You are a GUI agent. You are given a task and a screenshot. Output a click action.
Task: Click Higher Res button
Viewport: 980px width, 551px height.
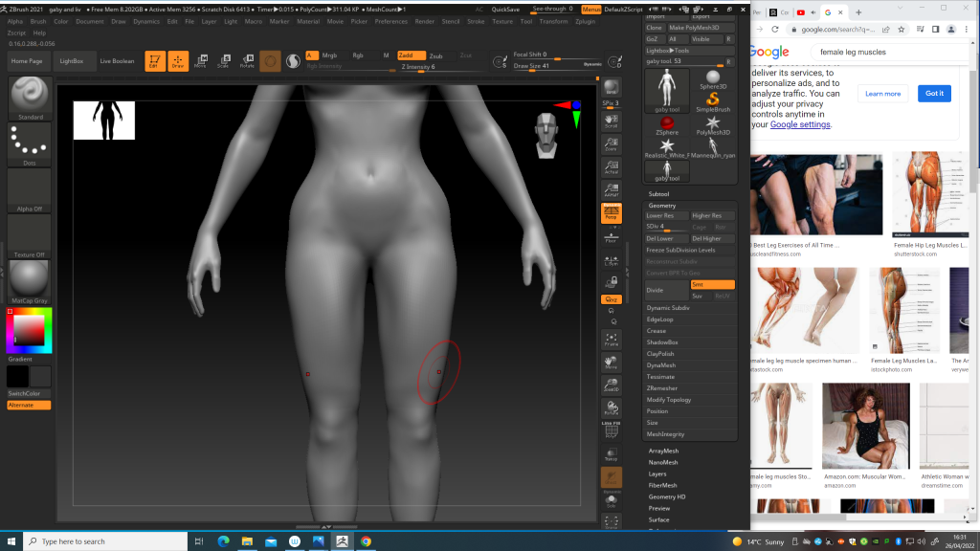point(712,216)
